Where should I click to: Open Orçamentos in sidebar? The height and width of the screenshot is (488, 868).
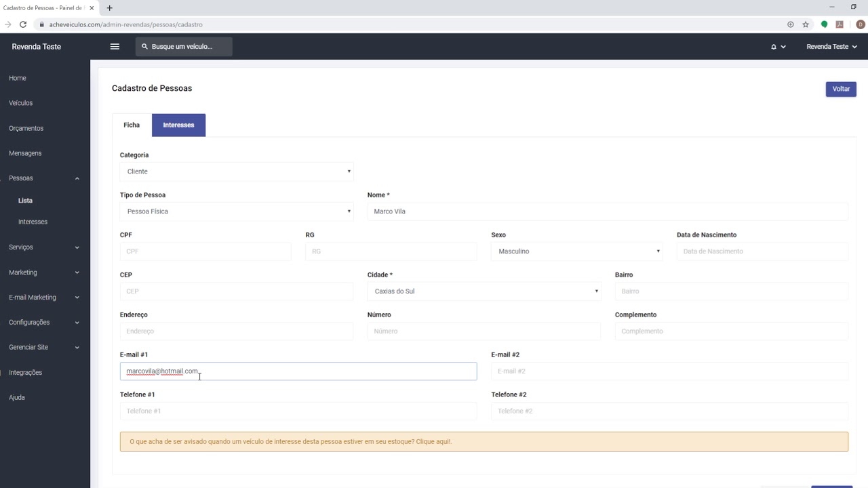tap(26, 128)
